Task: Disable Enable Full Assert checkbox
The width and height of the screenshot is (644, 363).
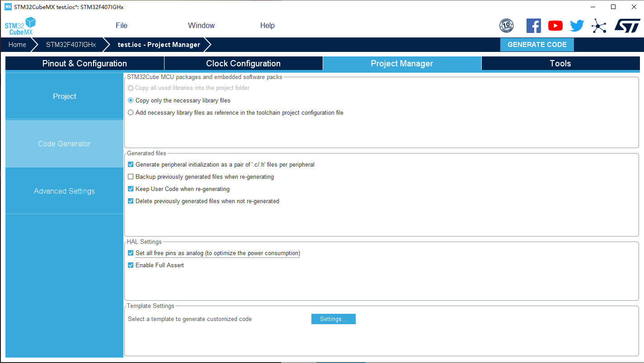Action: pyautogui.click(x=131, y=265)
